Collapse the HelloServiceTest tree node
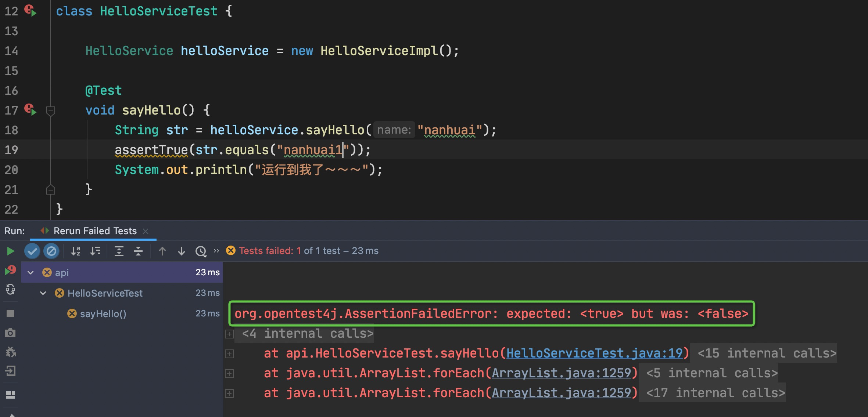The image size is (868, 417). tap(43, 293)
